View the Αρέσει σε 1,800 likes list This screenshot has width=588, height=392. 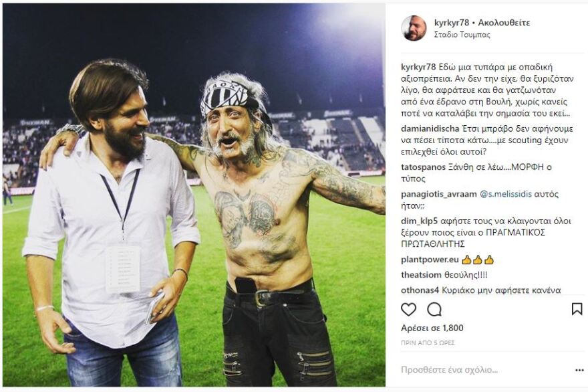click(432, 328)
